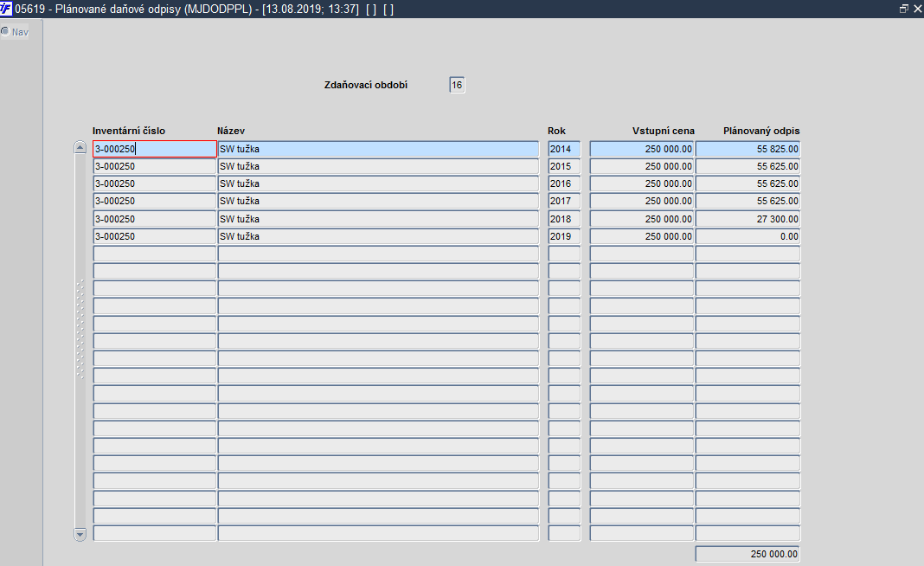Select Rok cell 2014
Image resolution: width=924 pixels, height=566 pixels.
pos(564,149)
